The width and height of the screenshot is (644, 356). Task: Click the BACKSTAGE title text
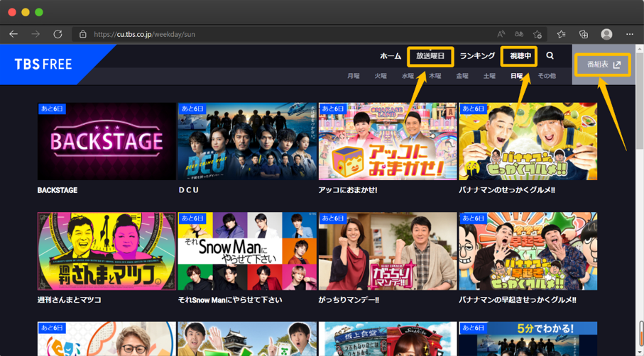coord(58,190)
